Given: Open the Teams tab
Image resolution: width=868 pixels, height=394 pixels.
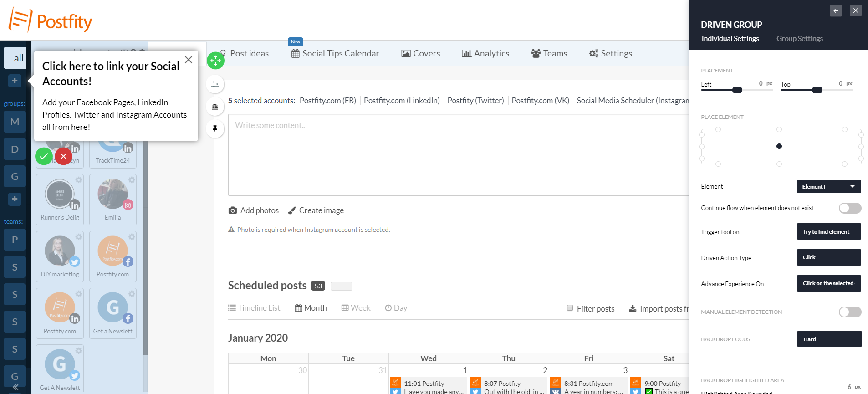Looking at the screenshot, I should 549,53.
